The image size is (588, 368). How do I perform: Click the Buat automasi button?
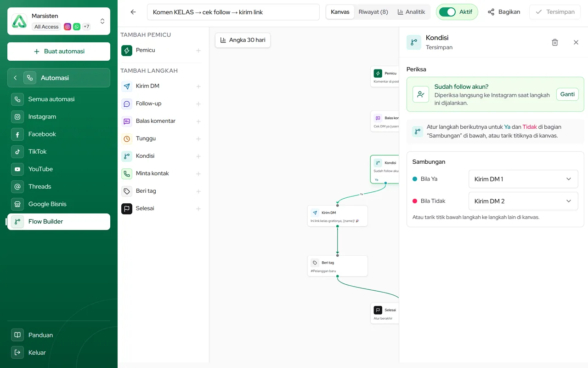[x=59, y=52]
